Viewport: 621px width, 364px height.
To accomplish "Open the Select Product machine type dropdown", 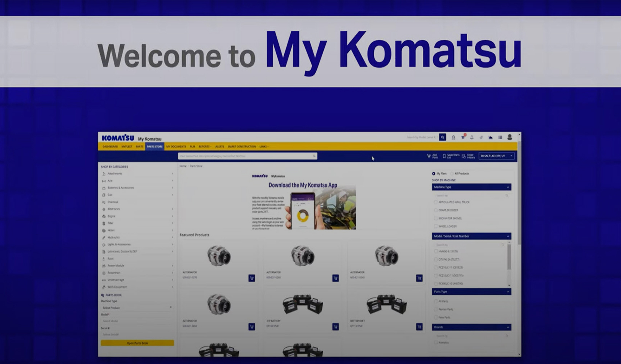I will [137, 308].
